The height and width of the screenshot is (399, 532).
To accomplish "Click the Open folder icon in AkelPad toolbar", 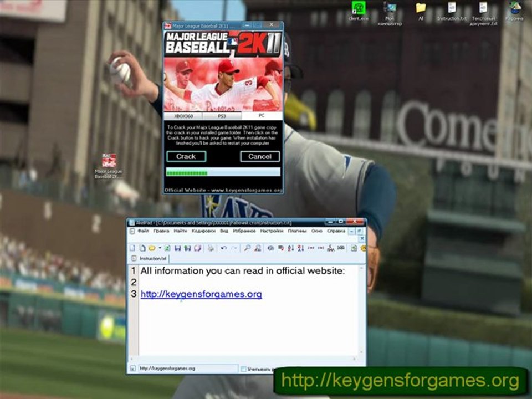I will 152,248.
